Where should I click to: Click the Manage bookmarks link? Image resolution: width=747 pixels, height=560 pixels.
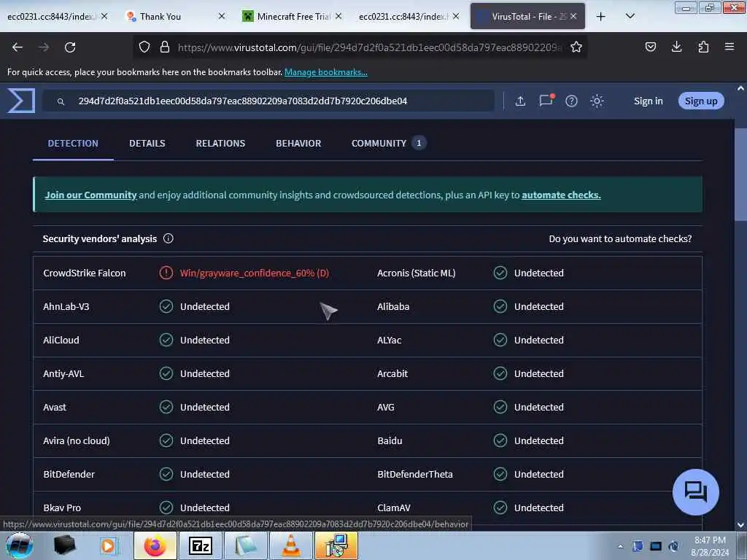coord(326,72)
